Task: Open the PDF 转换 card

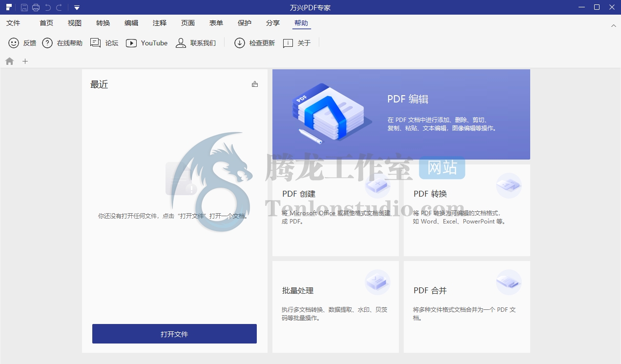Action: click(x=467, y=210)
